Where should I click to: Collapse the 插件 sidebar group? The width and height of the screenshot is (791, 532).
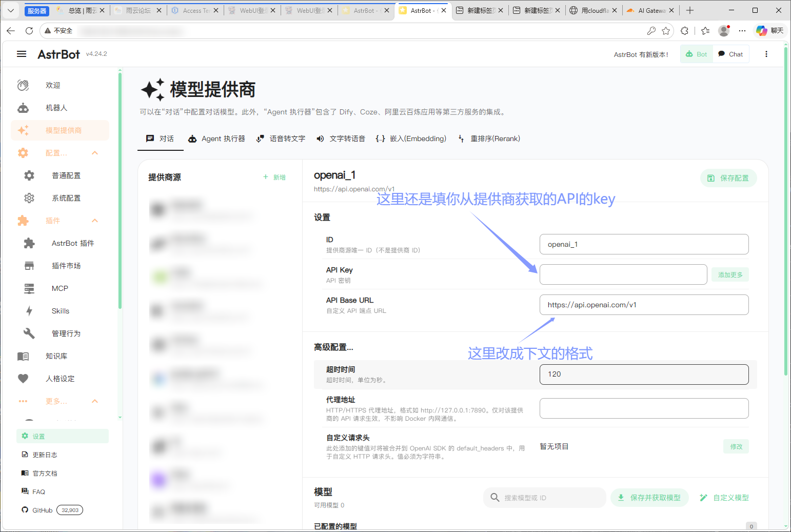pyautogui.click(x=60, y=221)
